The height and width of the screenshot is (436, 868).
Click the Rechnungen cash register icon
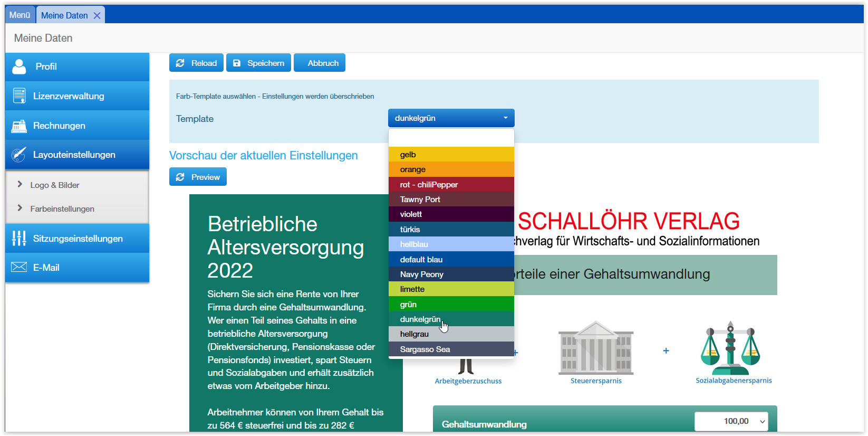[x=19, y=126]
